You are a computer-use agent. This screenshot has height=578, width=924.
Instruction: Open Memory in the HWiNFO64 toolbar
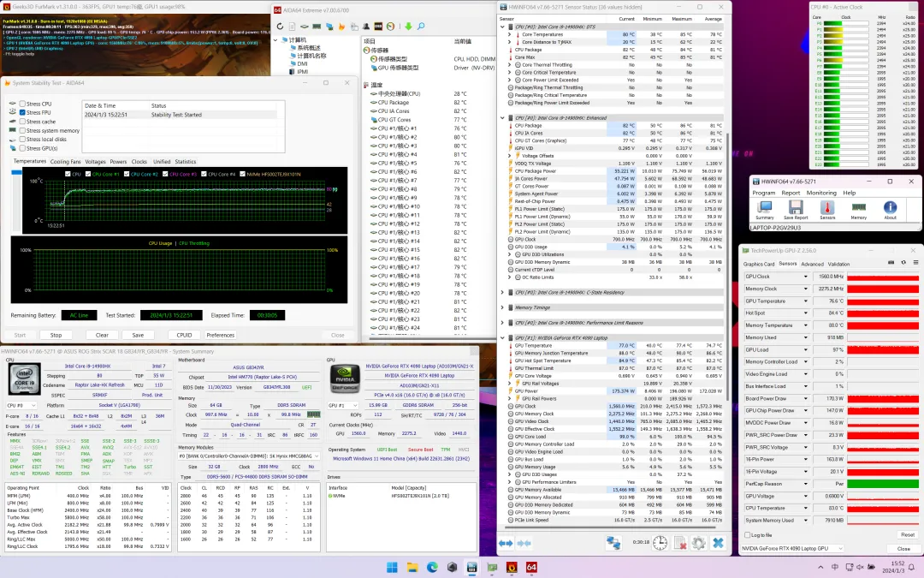(x=859, y=210)
